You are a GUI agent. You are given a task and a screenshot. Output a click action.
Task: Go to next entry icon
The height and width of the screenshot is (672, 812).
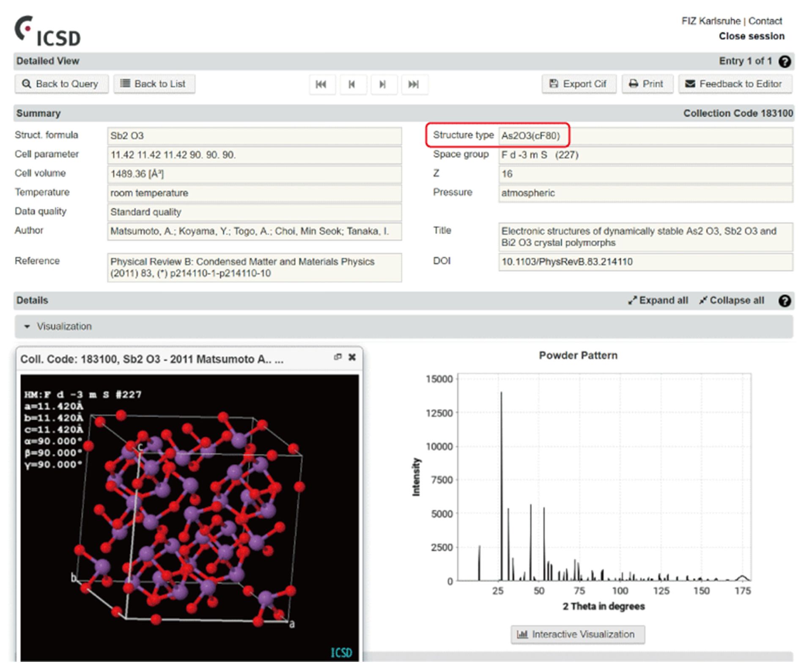tap(384, 84)
